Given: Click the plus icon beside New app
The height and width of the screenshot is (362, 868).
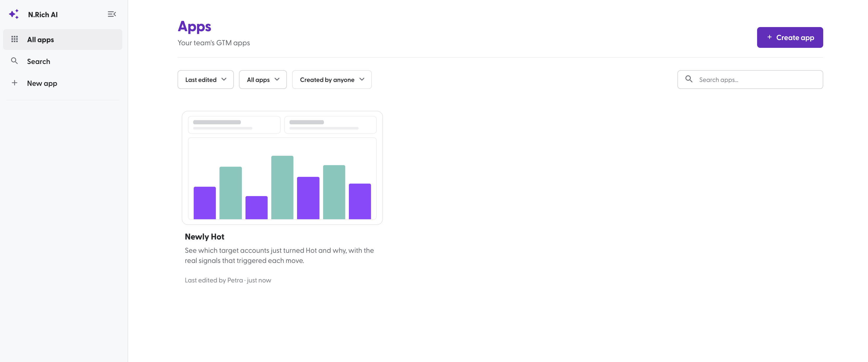Looking at the screenshot, I should point(15,83).
